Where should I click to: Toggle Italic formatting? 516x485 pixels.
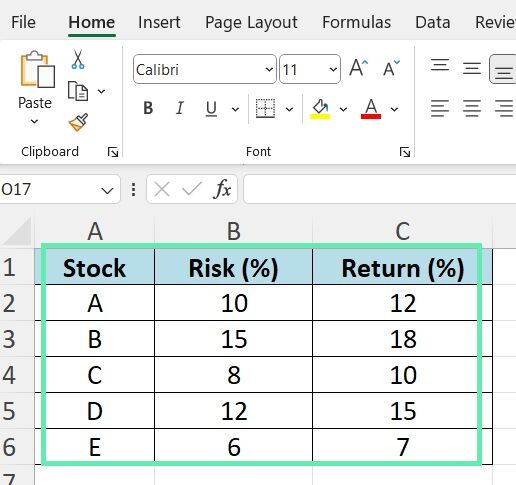(180, 108)
